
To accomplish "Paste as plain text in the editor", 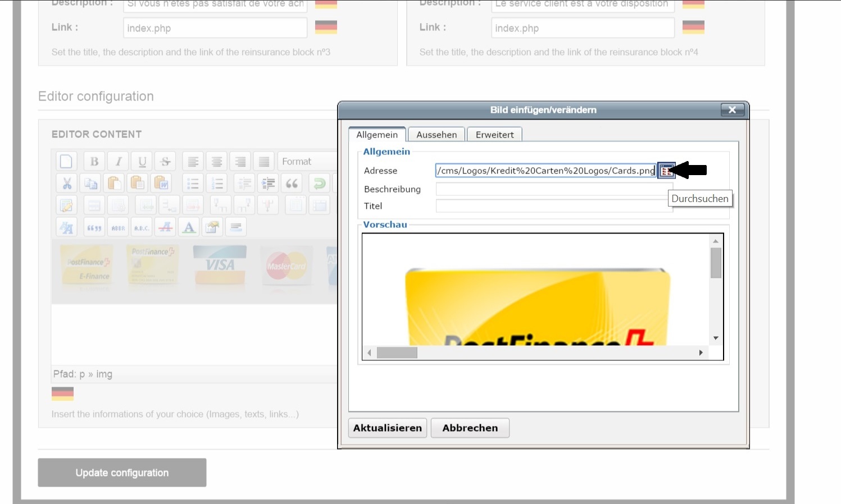I will coord(138,184).
